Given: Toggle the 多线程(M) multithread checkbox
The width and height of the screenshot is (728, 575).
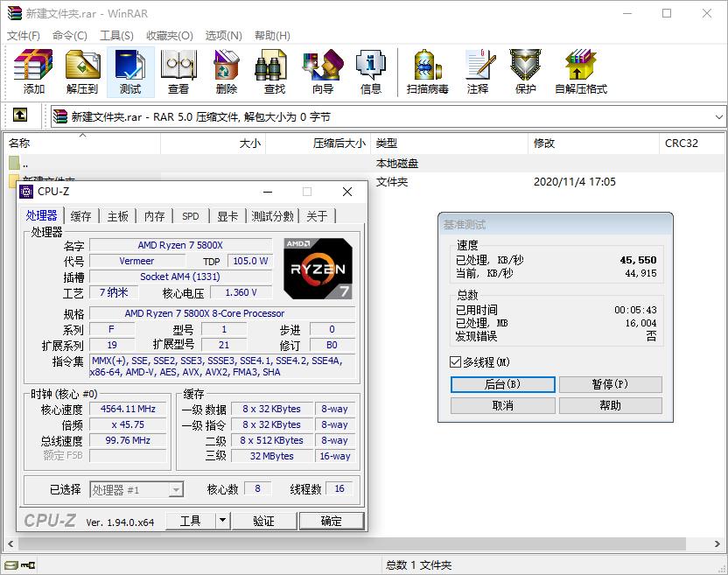Looking at the screenshot, I should pos(453,363).
